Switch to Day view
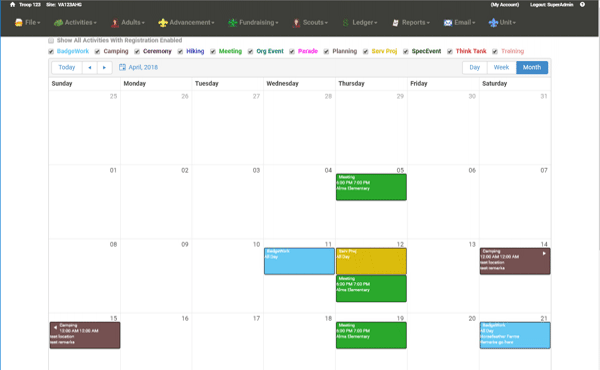This screenshot has width=600, height=370. [x=474, y=67]
